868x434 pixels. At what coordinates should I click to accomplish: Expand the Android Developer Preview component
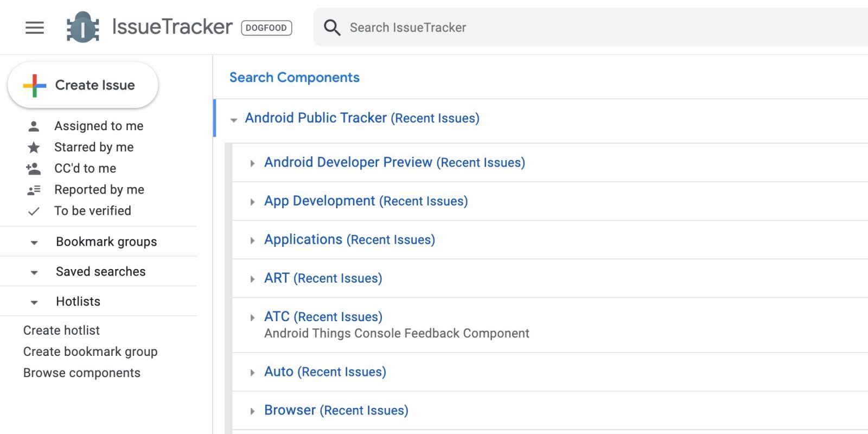tap(252, 163)
